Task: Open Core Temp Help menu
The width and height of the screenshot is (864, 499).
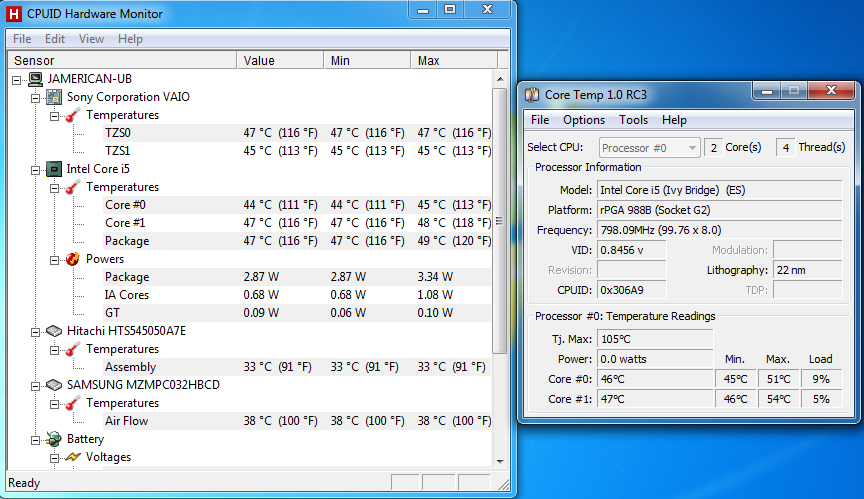Action: pyautogui.click(x=674, y=120)
